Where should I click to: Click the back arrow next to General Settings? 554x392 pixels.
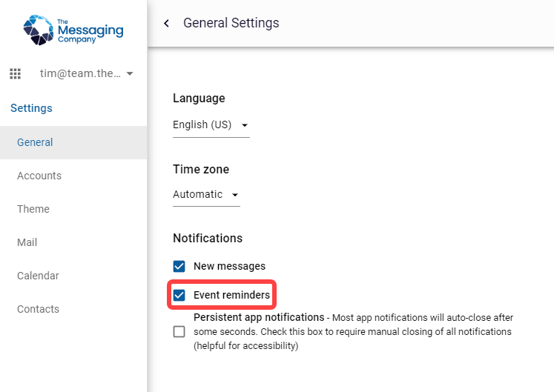click(166, 23)
